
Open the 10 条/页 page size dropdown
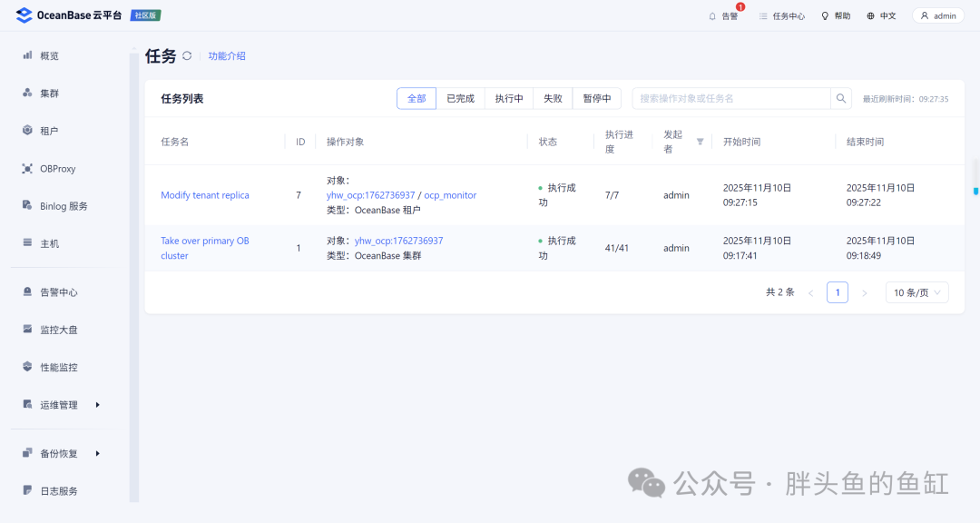point(916,292)
